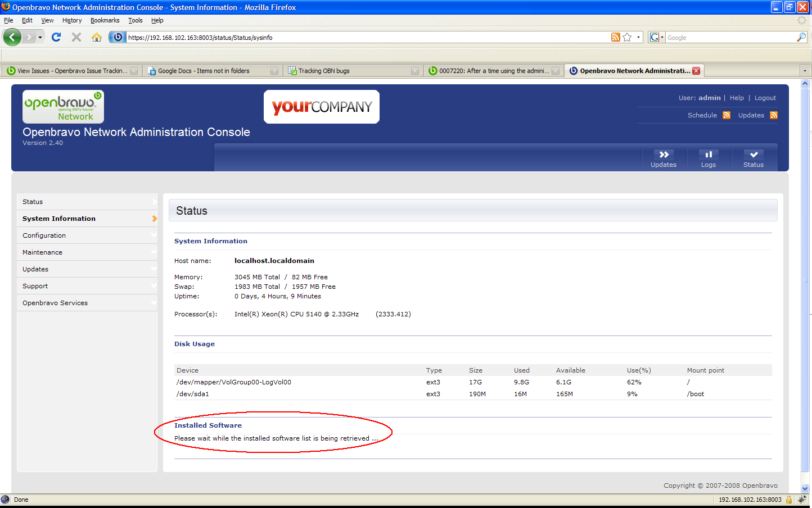Click the page vertical scrollbar down arrow
Viewport: 812px width, 508px height.
pyautogui.click(x=805, y=488)
